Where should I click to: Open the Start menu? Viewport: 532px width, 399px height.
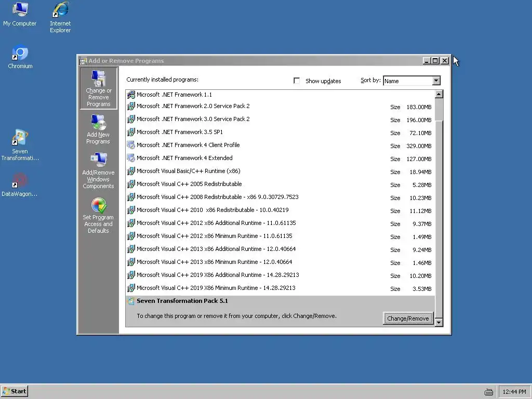tap(14, 391)
